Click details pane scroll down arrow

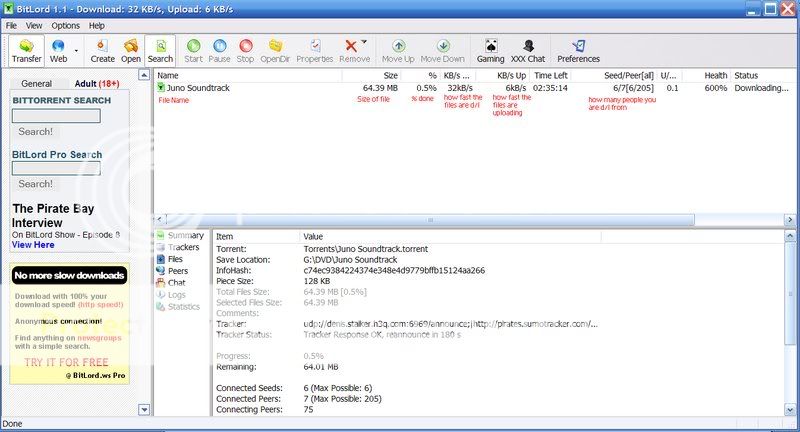coord(790,410)
